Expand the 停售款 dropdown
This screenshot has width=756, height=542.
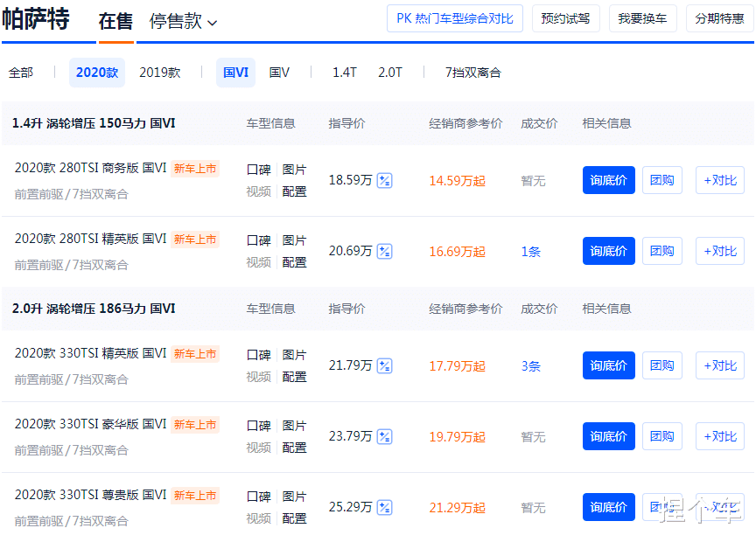pos(183,21)
